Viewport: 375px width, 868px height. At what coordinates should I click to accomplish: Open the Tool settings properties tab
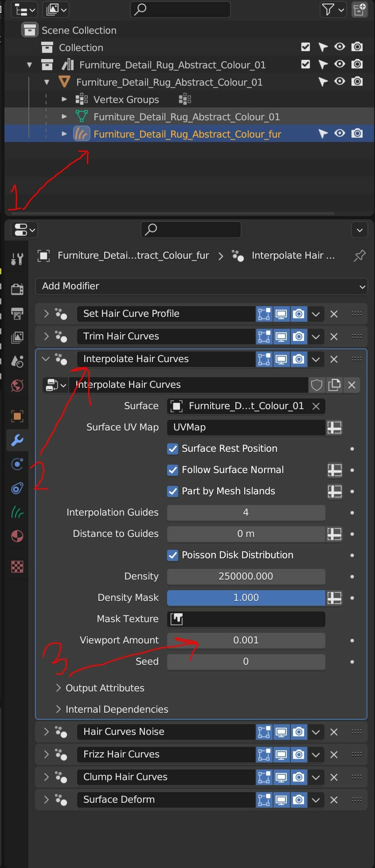pos(17,258)
